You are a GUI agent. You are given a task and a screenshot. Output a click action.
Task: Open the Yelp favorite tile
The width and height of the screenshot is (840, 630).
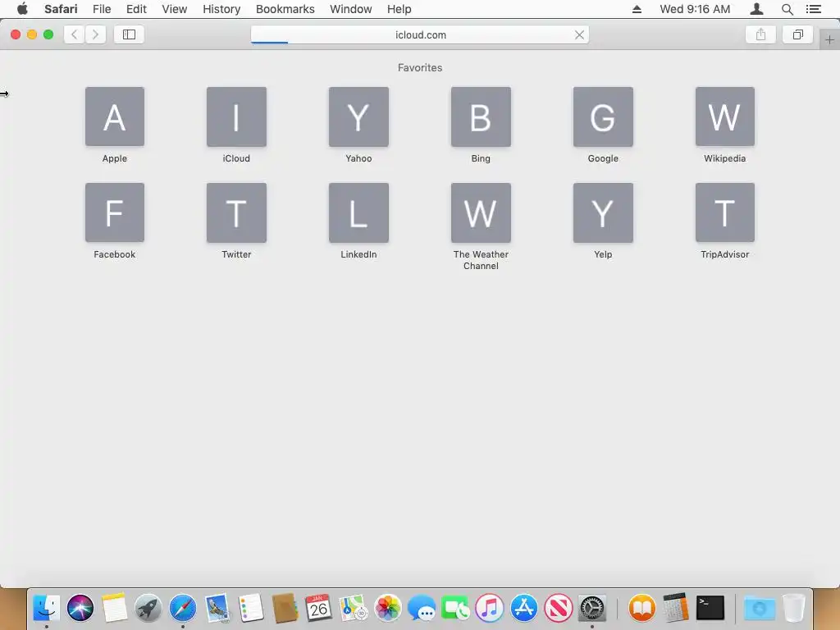[x=603, y=212]
